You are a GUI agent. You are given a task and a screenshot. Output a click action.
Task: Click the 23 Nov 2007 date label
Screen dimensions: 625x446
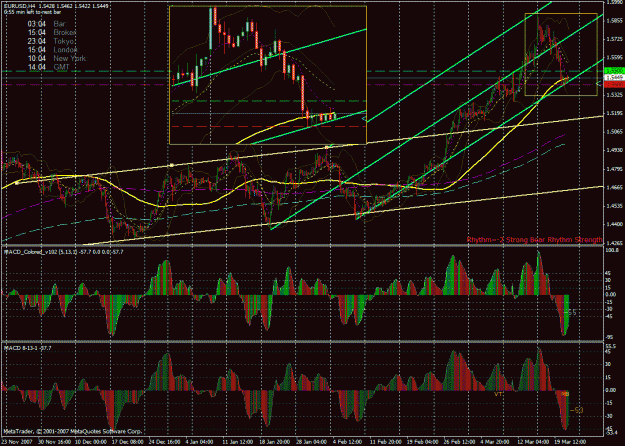pos(18,442)
